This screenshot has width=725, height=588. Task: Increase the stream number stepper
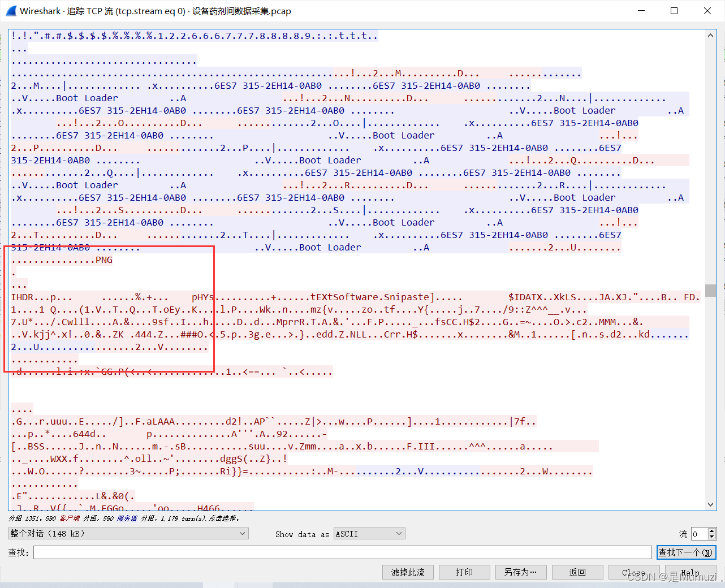pyautogui.click(x=712, y=531)
